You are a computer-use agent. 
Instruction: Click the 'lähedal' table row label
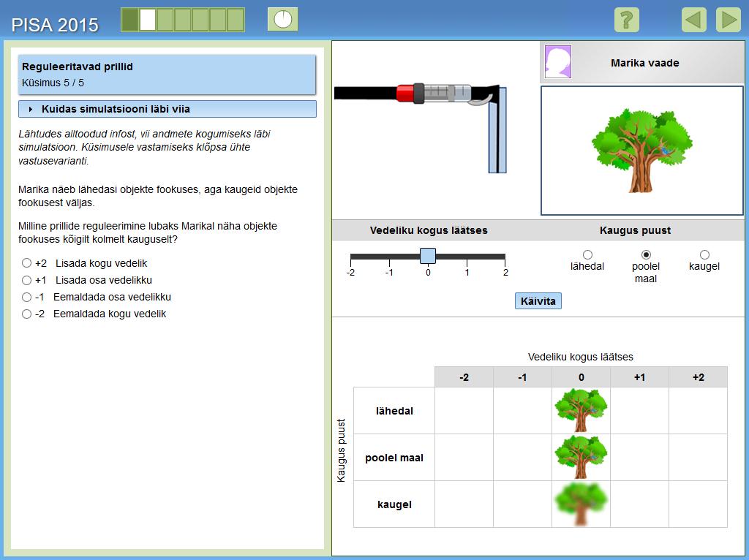coord(394,411)
